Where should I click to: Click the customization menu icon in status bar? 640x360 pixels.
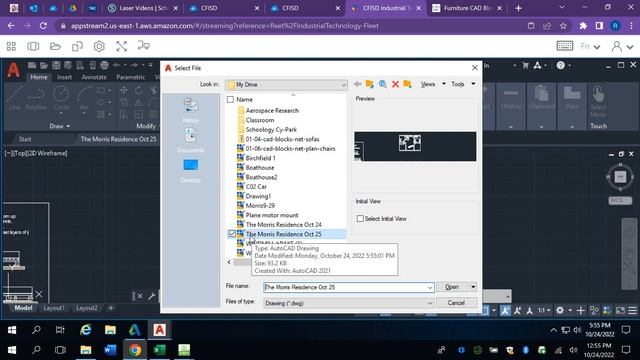coord(632,311)
